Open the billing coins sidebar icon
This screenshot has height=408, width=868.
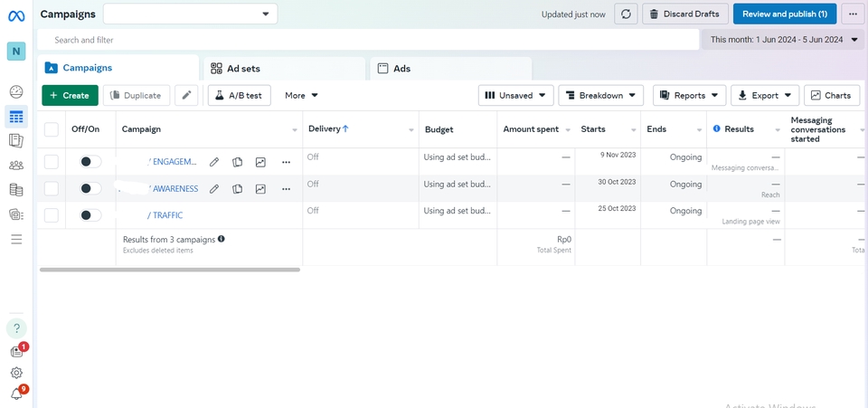click(16, 190)
